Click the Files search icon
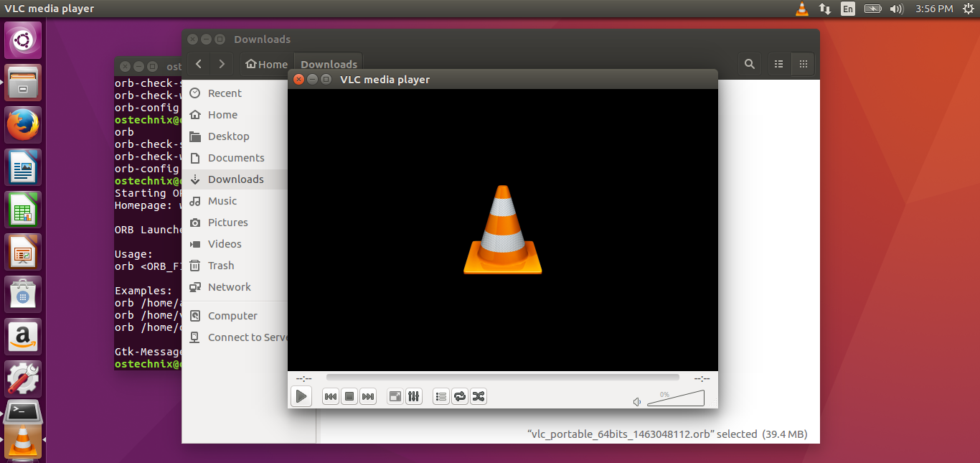Image resolution: width=980 pixels, height=463 pixels. point(750,64)
